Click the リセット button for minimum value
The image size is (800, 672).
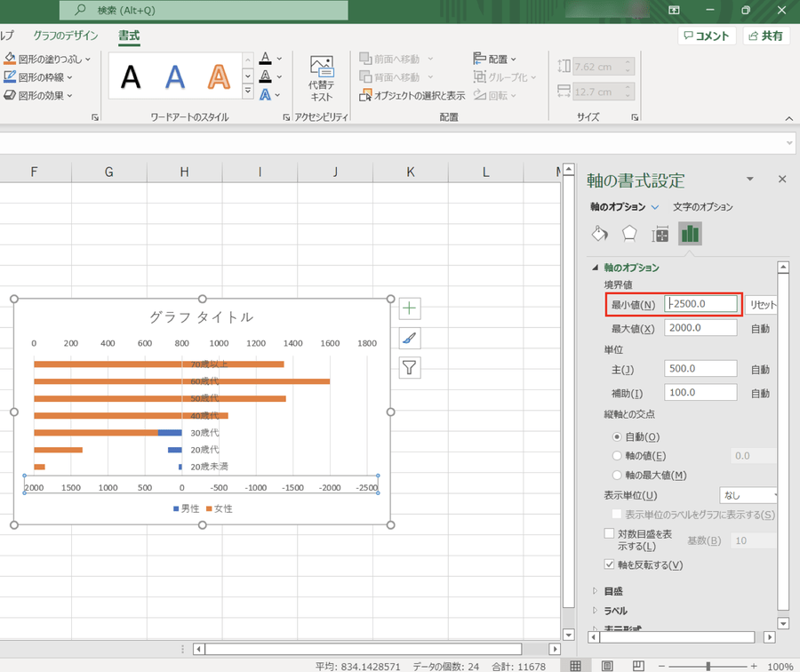(x=761, y=305)
